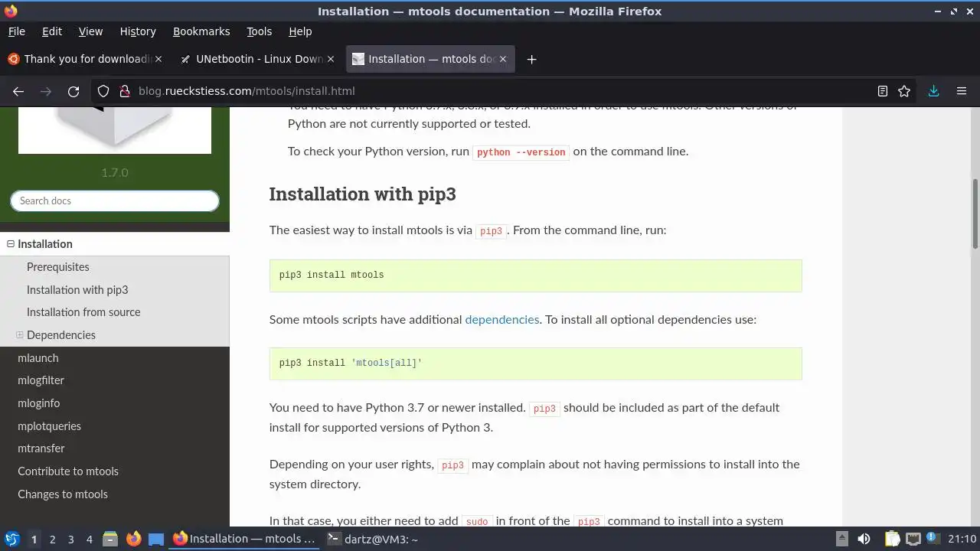Open the History menu
This screenshot has width=980, height=551.
138,31
